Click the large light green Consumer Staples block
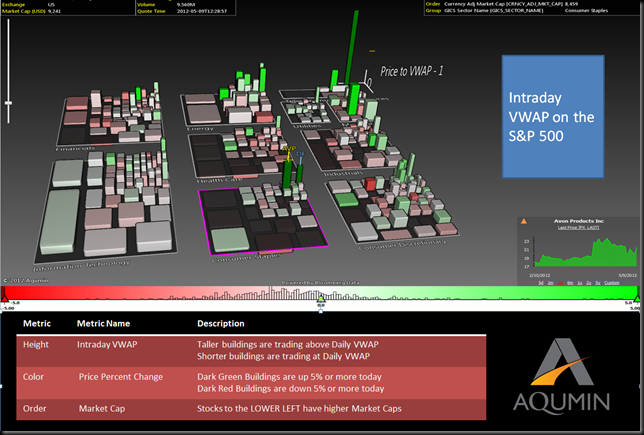 [x=230, y=239]
